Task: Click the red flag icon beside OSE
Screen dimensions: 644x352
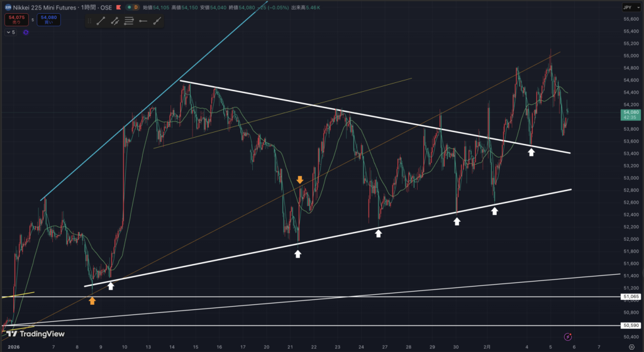Action: 119,7
